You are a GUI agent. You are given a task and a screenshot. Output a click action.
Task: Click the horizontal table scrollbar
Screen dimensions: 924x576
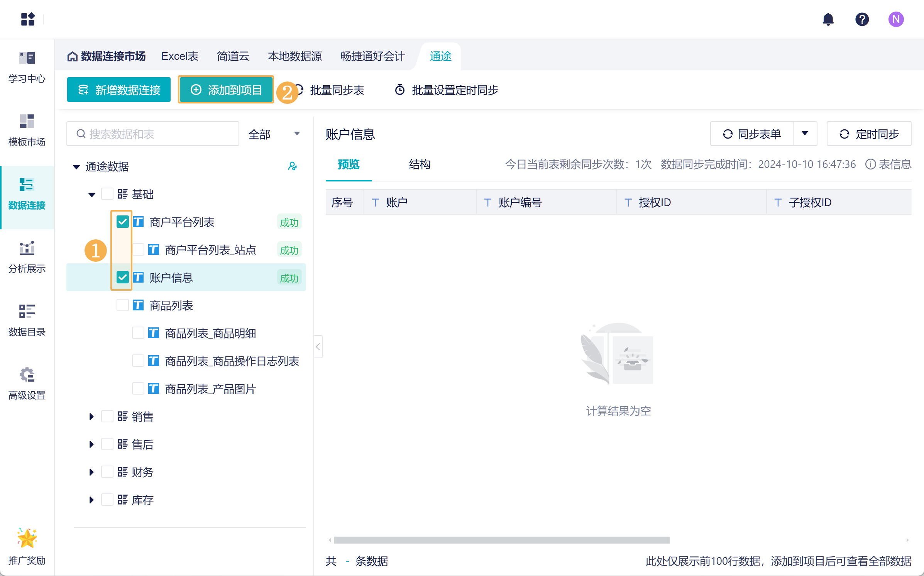501,540
